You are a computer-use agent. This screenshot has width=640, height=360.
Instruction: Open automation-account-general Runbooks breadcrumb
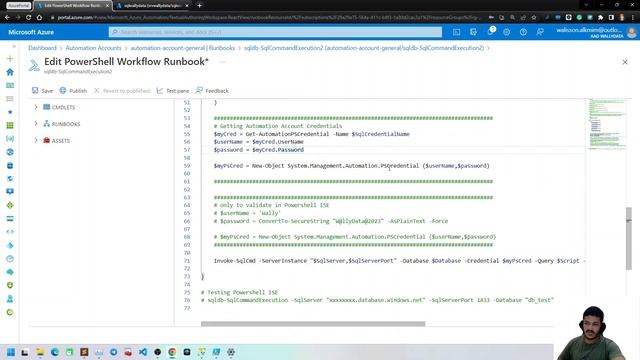pyautogui.click(x=182, y=48)
